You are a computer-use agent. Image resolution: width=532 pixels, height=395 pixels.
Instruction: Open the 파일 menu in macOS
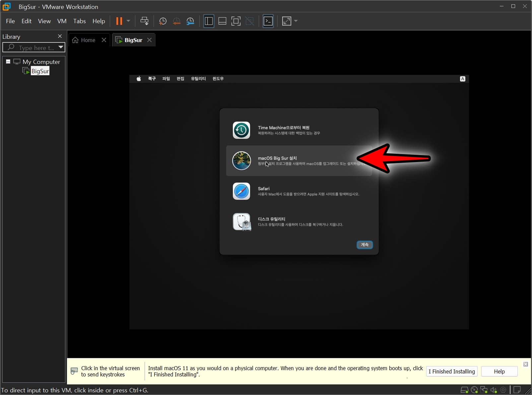pos(166,79)
